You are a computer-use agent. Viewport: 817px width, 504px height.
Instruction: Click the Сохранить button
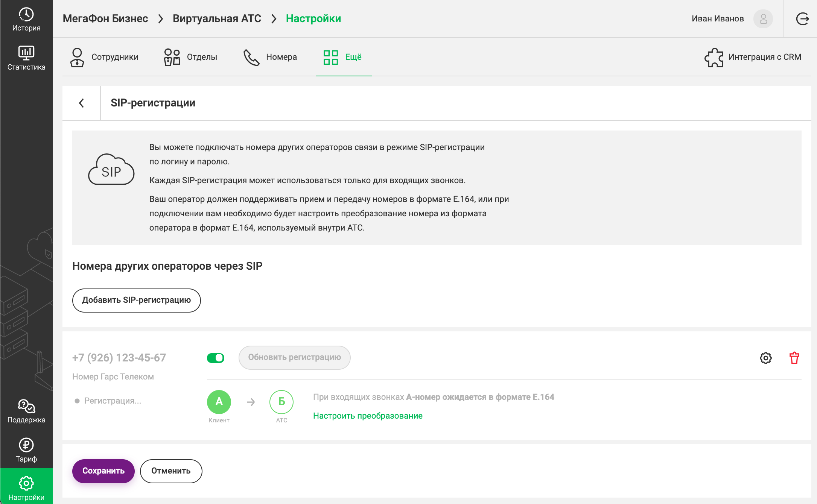tap(103, 471)
